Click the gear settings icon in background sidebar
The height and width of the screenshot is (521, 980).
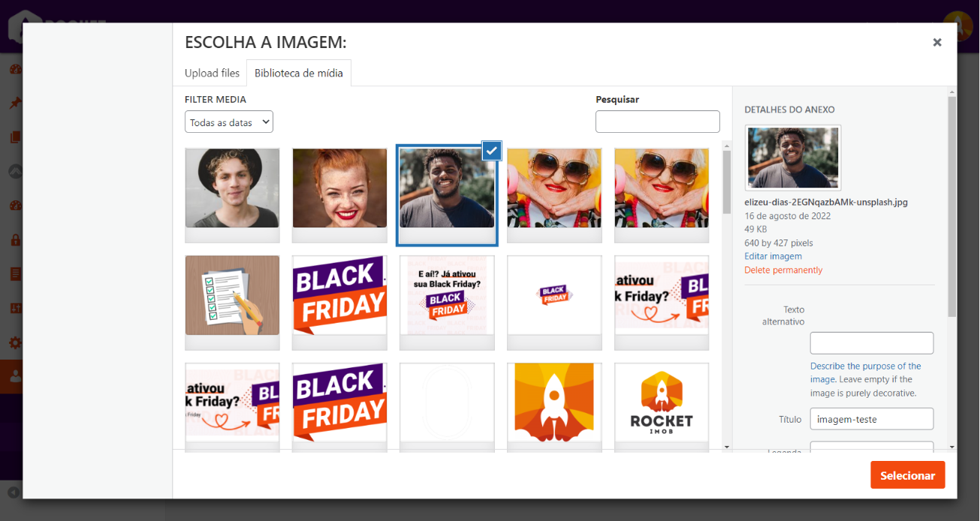pyautogui.click(x=14, y=342)
